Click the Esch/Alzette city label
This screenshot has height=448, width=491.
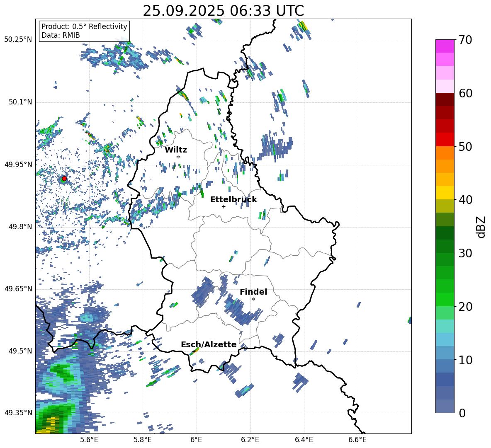click(x=209, y=344)
